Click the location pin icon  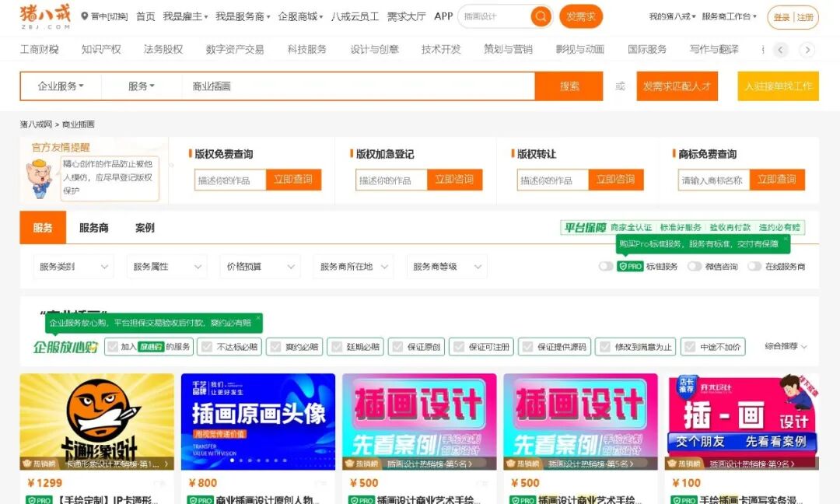click(x=85, y=16)
